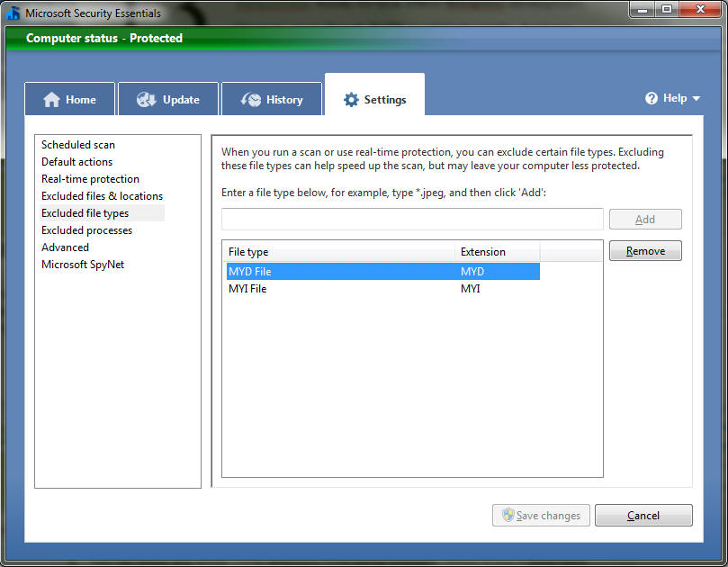728x567 pixels.
Task: Click the Save changes button
Action: [x=541, y=516]
